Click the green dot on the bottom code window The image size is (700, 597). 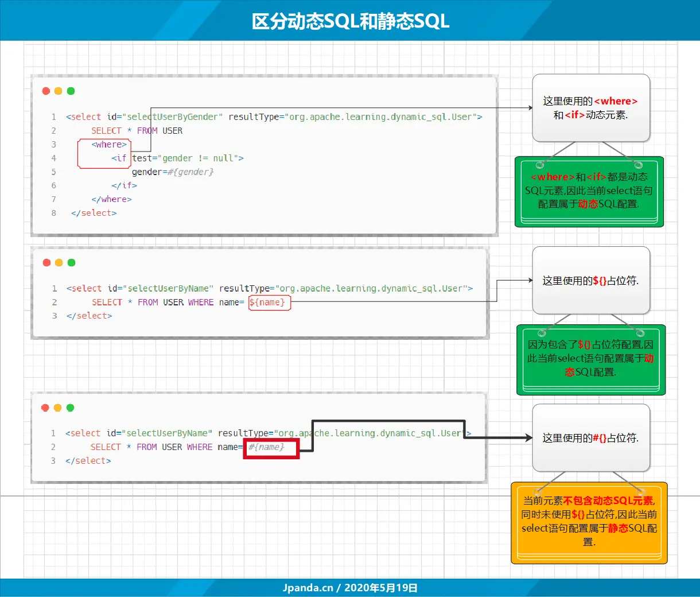pos(71,408)
